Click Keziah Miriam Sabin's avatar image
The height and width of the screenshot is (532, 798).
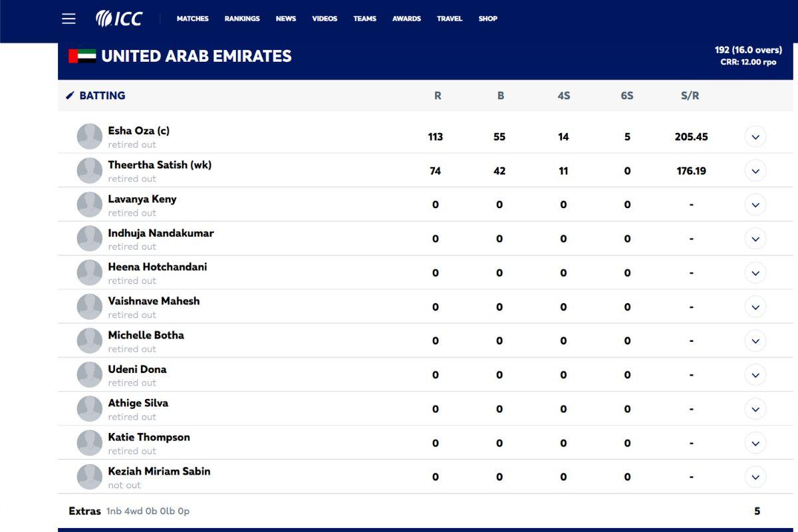[89, 477]
